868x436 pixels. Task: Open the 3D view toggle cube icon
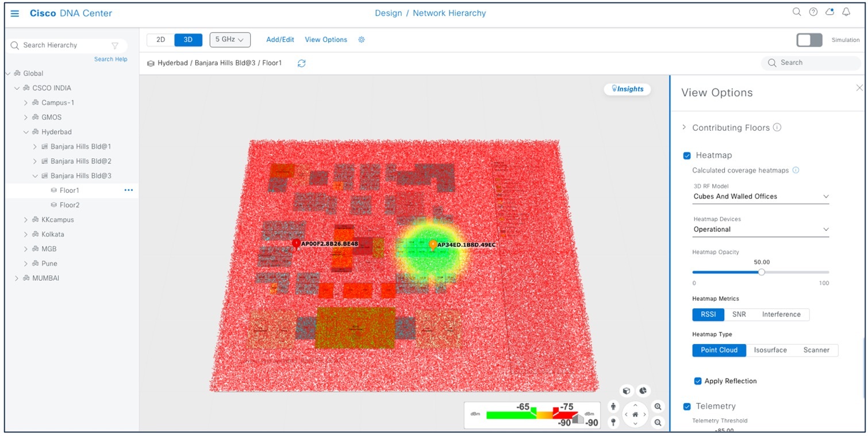click(x=627, y=391)
